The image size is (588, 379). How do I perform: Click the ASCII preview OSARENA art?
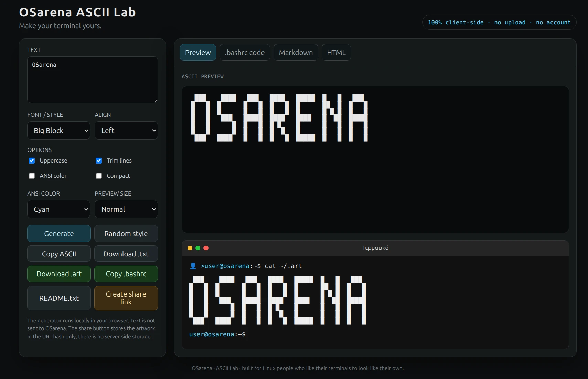pyautogui.click(x=279, y=118)
